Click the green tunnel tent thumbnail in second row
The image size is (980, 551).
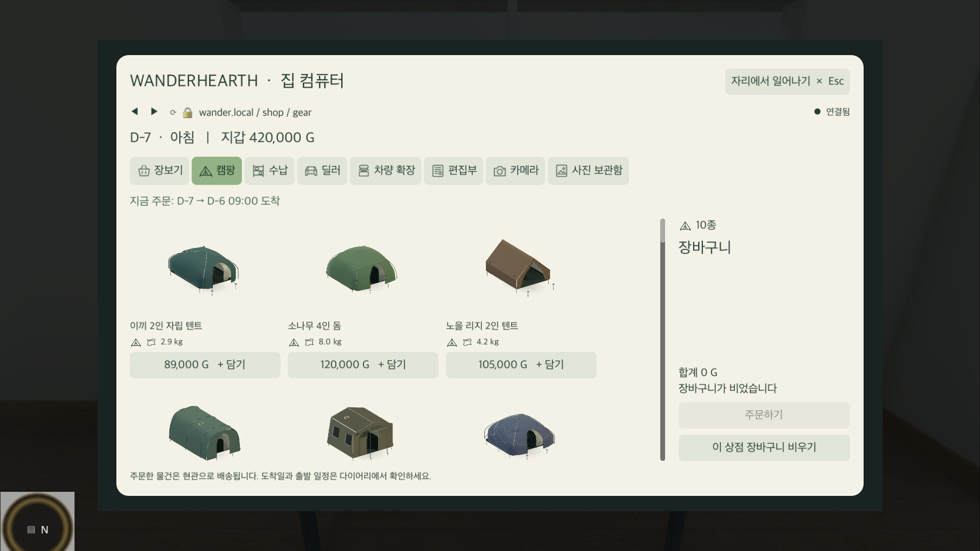pos(204,432)
